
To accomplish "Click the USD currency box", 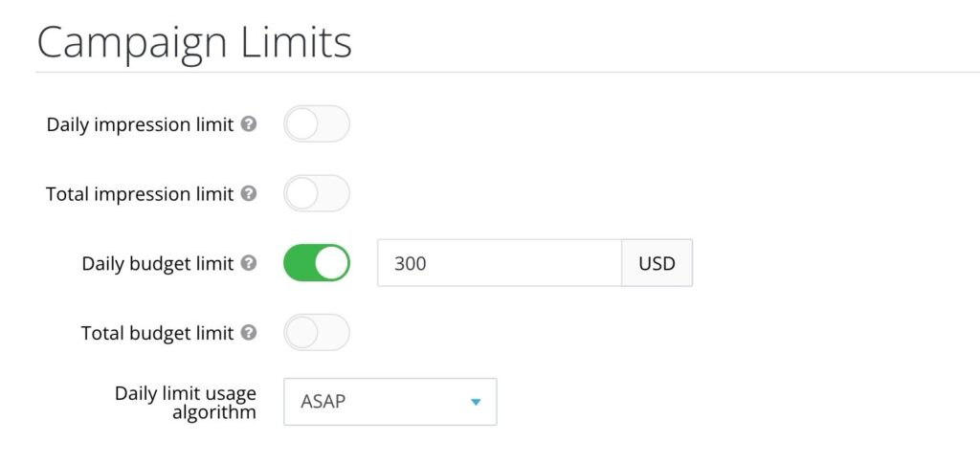I will tap(657, 263).
